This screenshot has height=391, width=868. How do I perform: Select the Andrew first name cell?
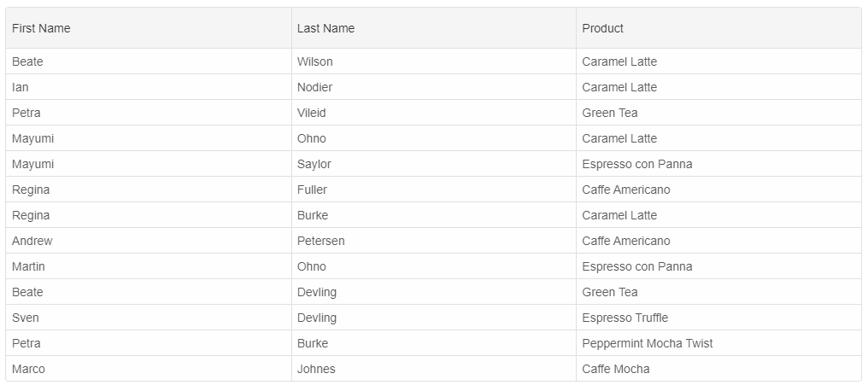[x=32, y=241]
